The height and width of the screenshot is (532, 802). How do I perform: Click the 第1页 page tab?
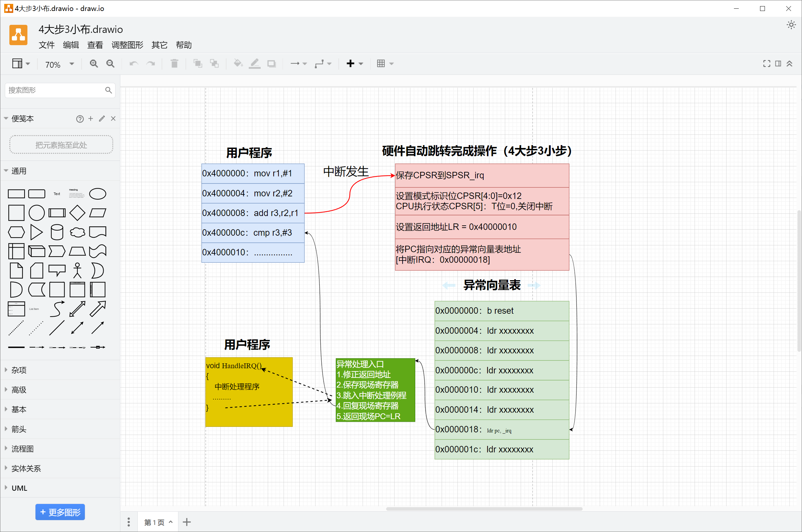pyautogui.click(x=155, y=523)
